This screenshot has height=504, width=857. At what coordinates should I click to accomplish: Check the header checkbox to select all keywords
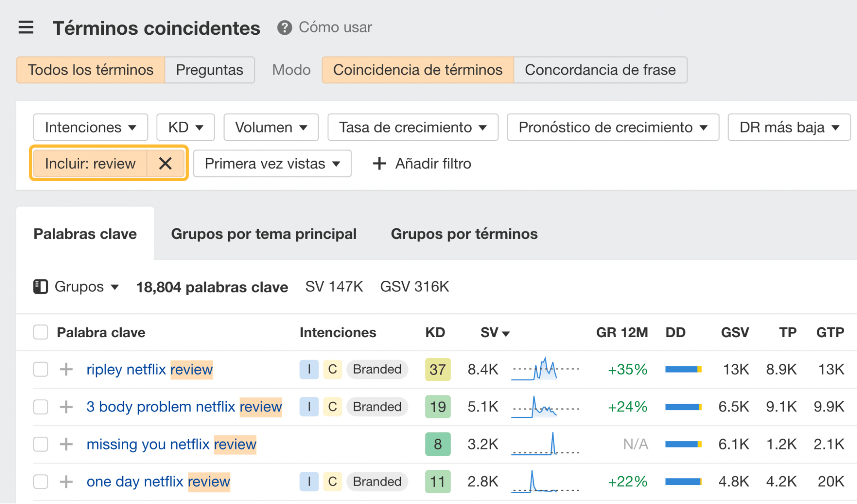click(40, 332)
